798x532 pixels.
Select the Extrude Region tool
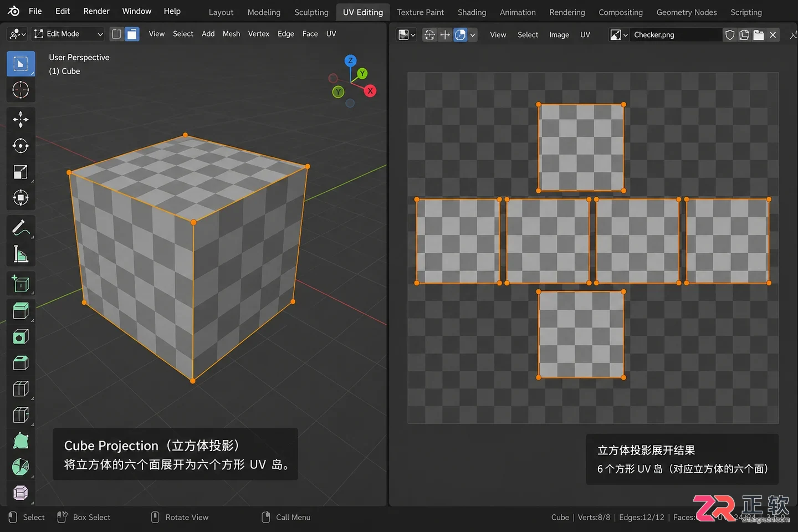tap(21, 310)
